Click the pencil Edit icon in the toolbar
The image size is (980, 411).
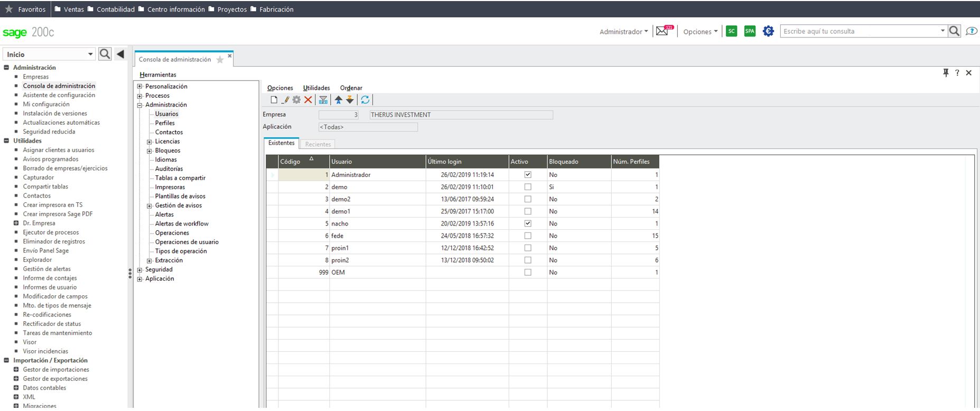[x=285, y=100]
